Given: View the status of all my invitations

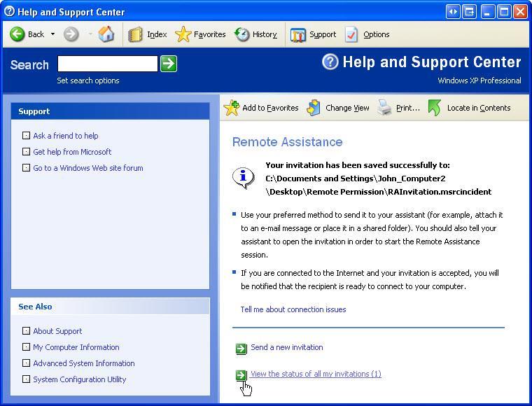Looking at the screenshot, I should tap(316, 374).
